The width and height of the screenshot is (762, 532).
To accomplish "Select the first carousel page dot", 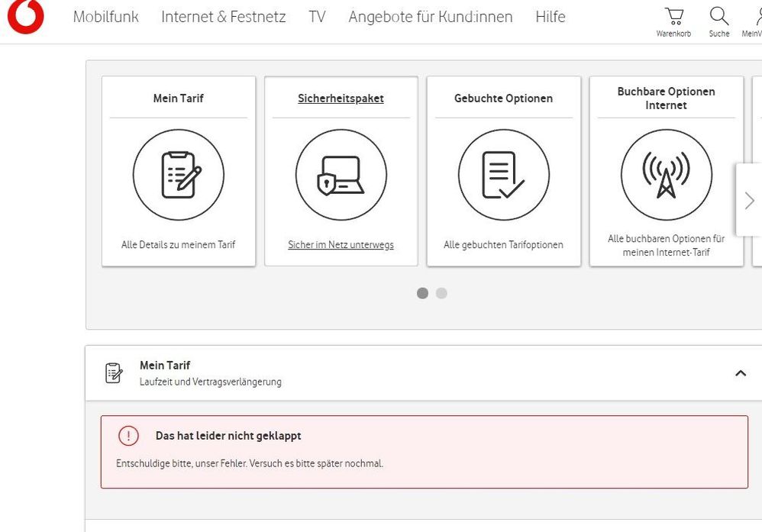I will coord(422,293).
